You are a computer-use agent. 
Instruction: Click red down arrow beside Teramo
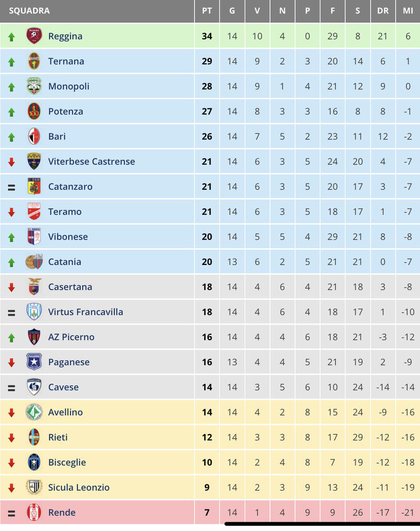tap(11, 212)
